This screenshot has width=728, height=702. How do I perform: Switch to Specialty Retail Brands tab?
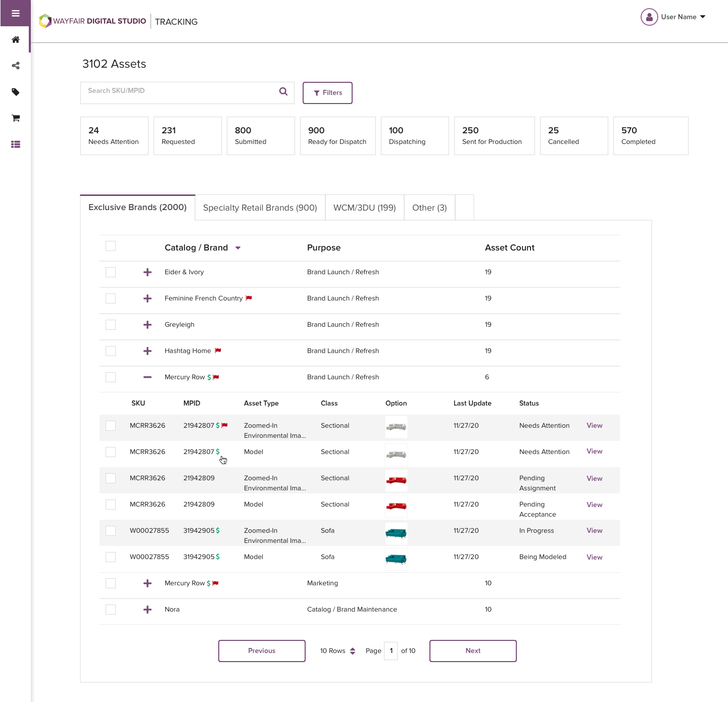point(260,208)
